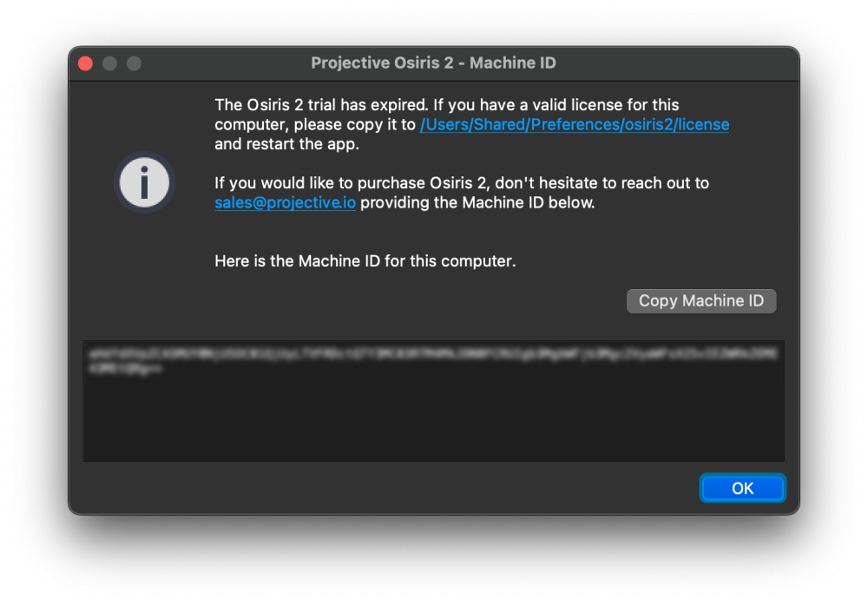Confirm the dialog with the OK button
The image size is (868, 605).
[x=742, y=488]
